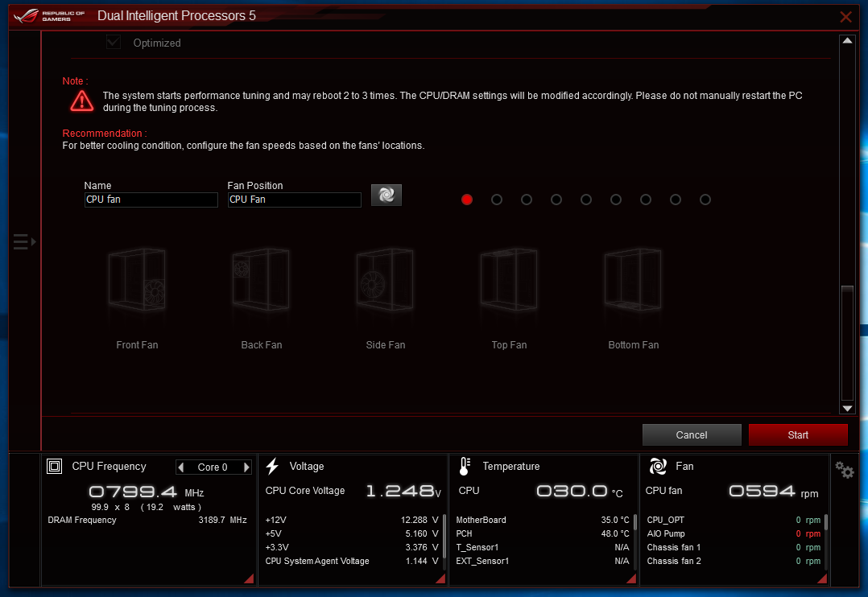Click the AIO Pump fan row
This screenshot has width=868, height=597.
click(x=734, y=534)
